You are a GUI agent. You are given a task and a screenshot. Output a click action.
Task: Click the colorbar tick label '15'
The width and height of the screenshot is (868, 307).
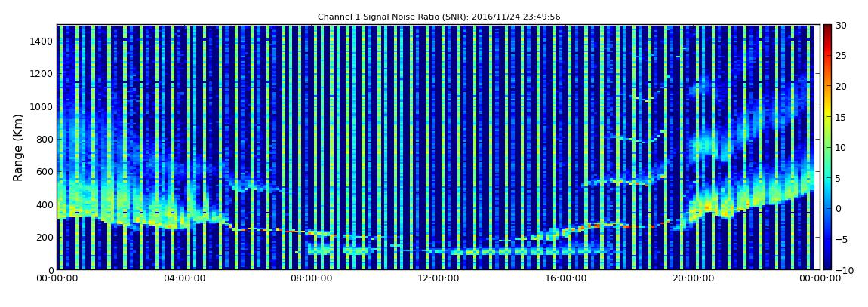(841, 117)
